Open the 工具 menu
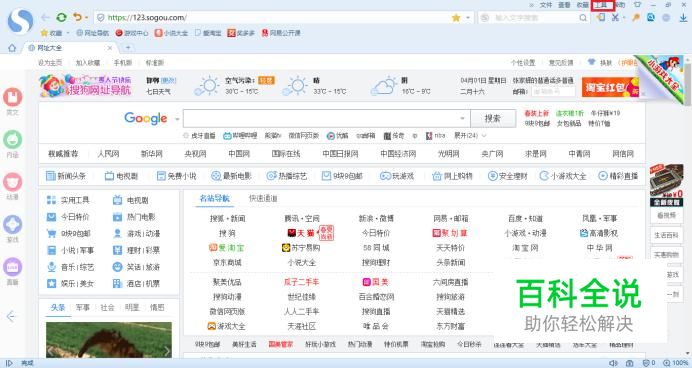This screenshot has height=368, width=692. tap(601, 5)
